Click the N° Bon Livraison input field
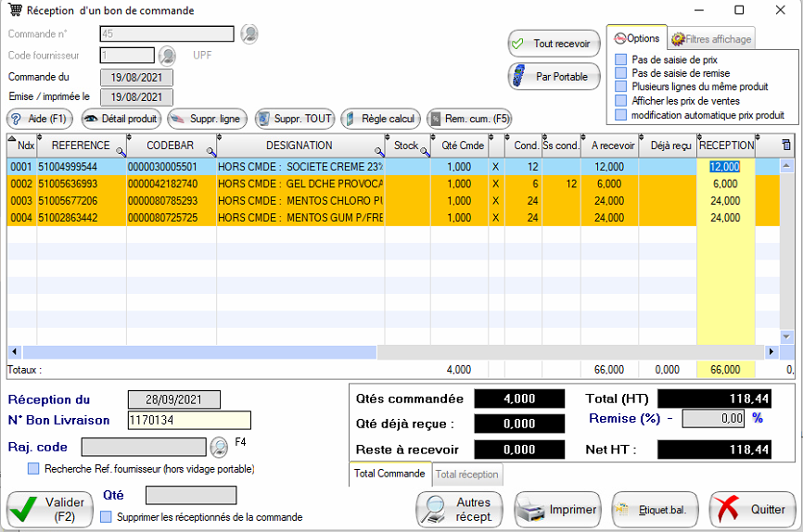This screenshot has width=803, height=532. coord(189,420)
